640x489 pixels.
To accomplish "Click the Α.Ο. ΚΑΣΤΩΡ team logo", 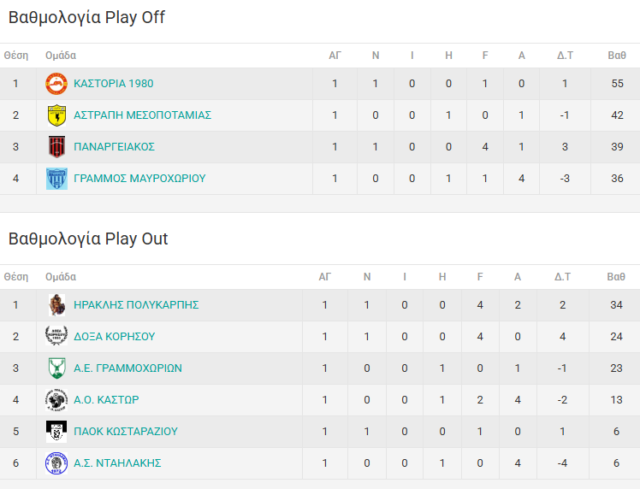I will tap(57, 400).
